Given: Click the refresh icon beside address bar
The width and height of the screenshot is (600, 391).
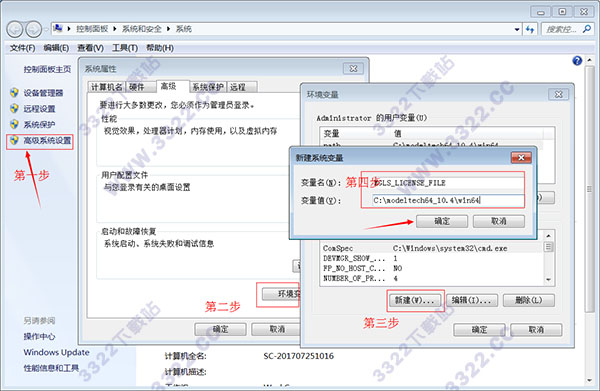Looking at the screenshot, I should [x=530, y=29].
